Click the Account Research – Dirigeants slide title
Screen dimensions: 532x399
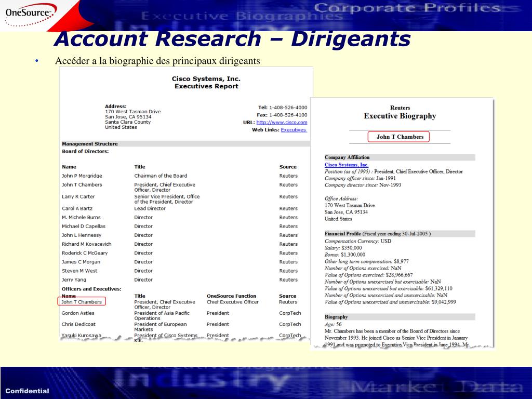(x=232, y=38)
